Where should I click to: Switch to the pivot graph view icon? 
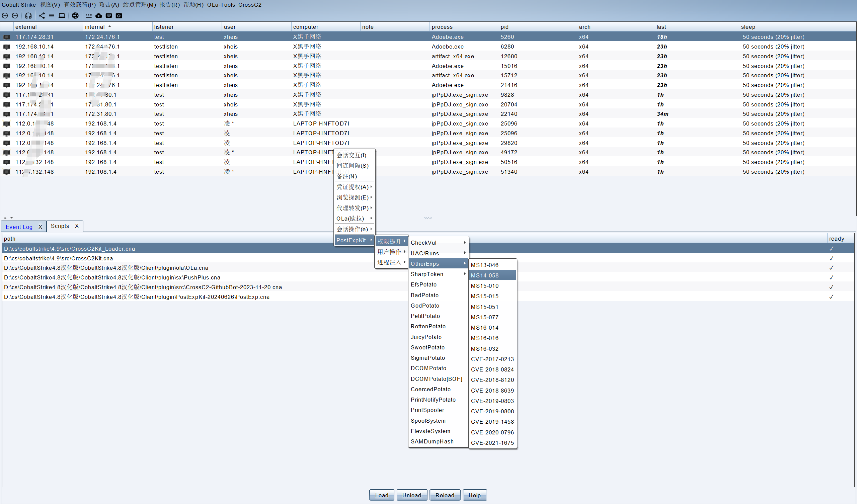click(42, 16)
